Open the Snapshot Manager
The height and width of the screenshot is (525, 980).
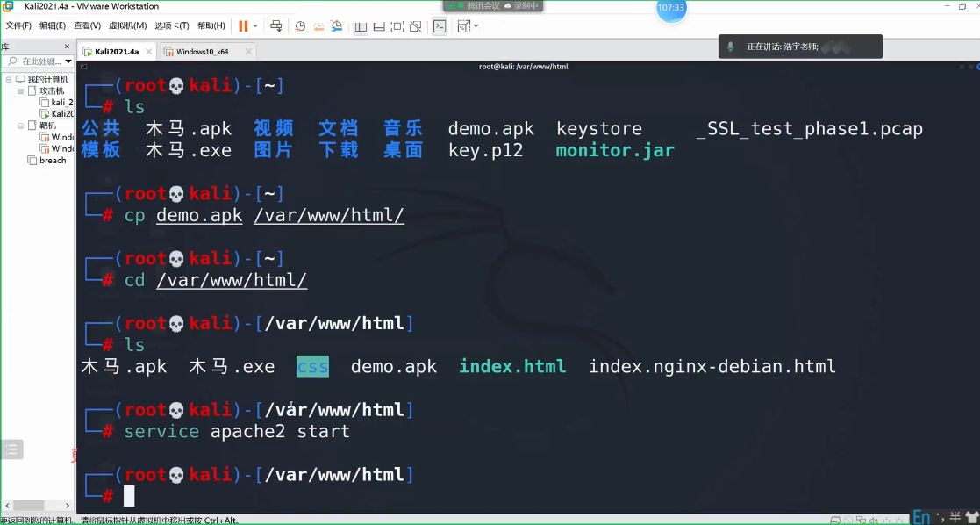335,26
